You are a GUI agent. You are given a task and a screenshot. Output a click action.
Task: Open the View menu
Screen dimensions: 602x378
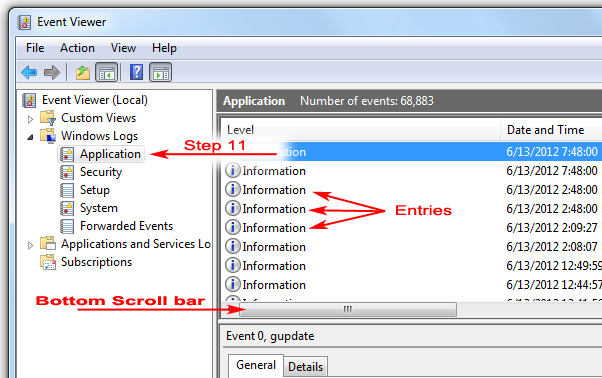pyautogui.click(x=123, y=48)
